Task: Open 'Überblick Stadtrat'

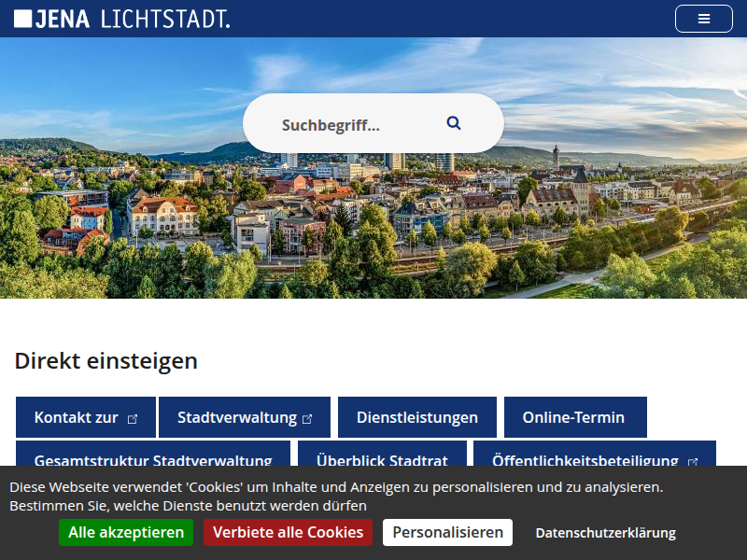Action: coord(382,461)
